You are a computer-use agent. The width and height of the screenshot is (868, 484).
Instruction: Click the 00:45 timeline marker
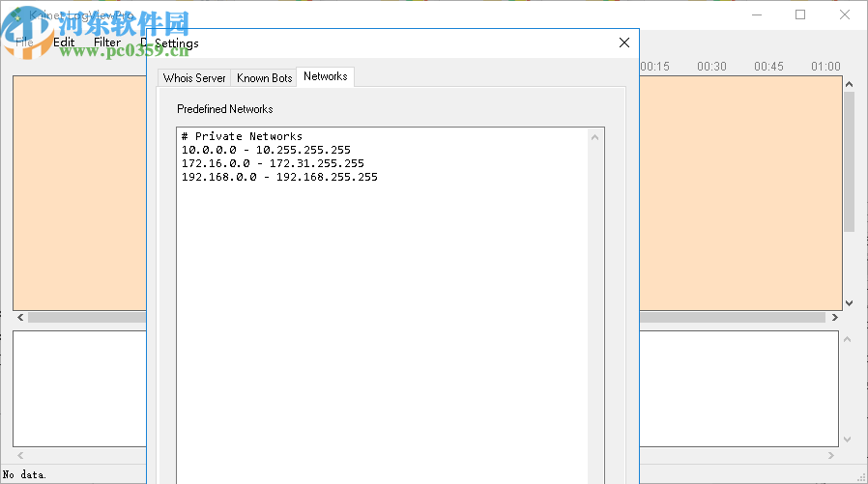768,67
